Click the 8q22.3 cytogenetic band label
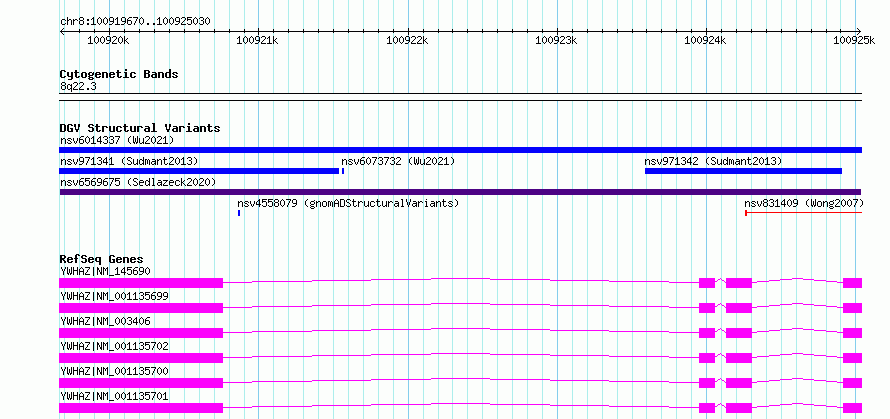 77,86
